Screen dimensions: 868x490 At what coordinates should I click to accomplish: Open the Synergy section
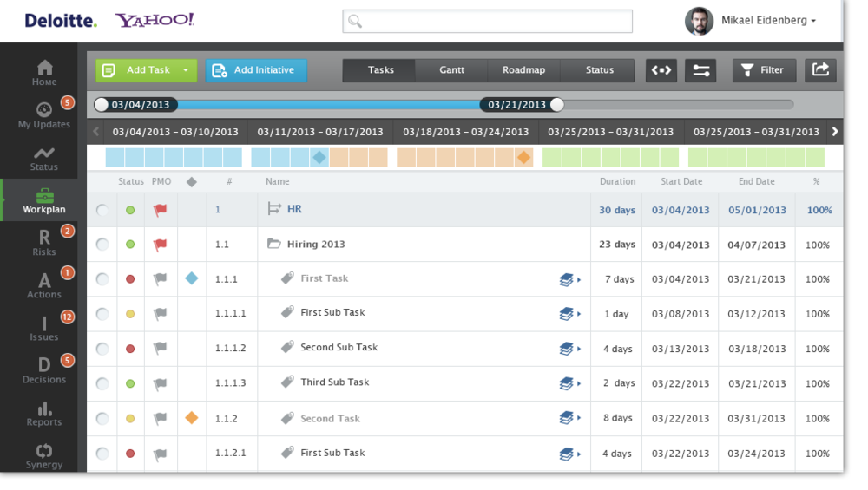click(43, 457)
